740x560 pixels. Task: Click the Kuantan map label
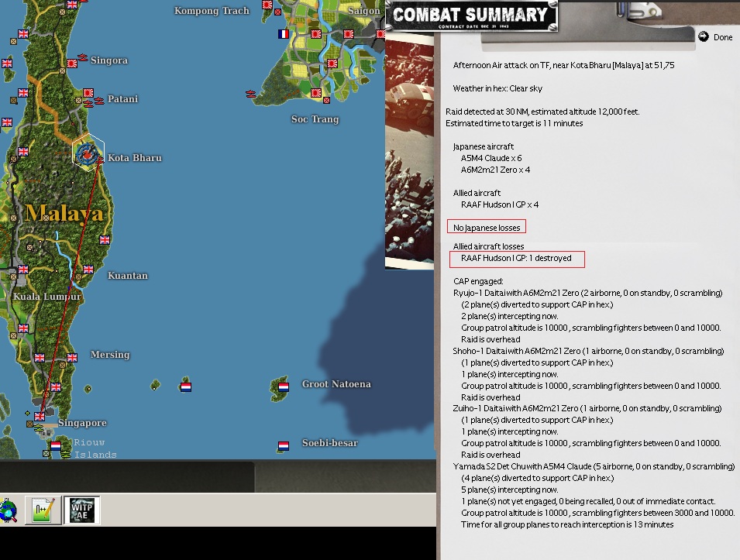click(127, 276)
